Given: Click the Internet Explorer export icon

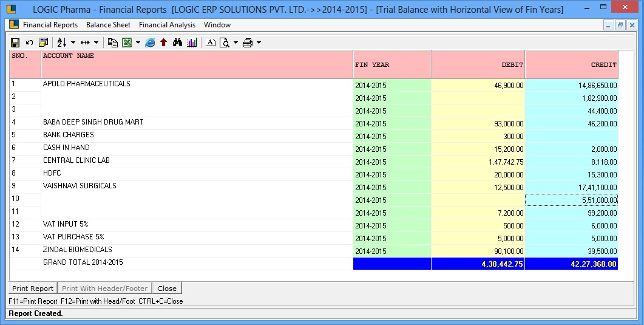Looking at the screenshot, I should pos(150,43).
